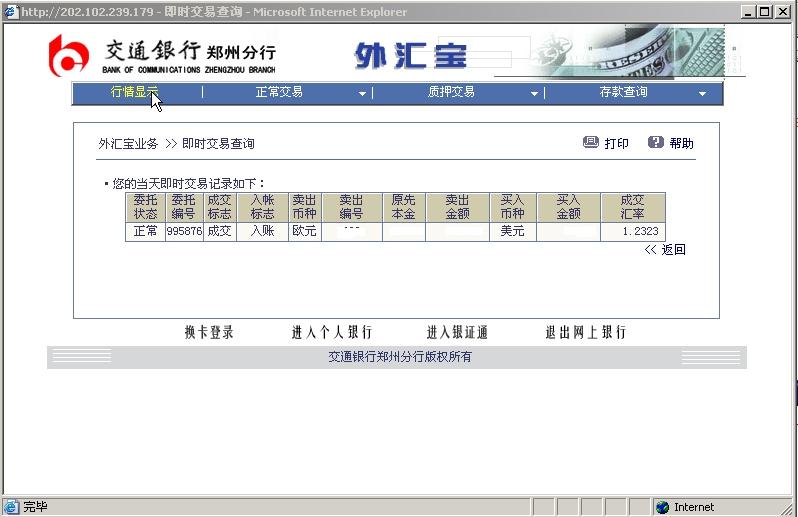The height and width of the screenshot is (517, 798).
Task: Click the 打印 printer icon
Action: 590,142
